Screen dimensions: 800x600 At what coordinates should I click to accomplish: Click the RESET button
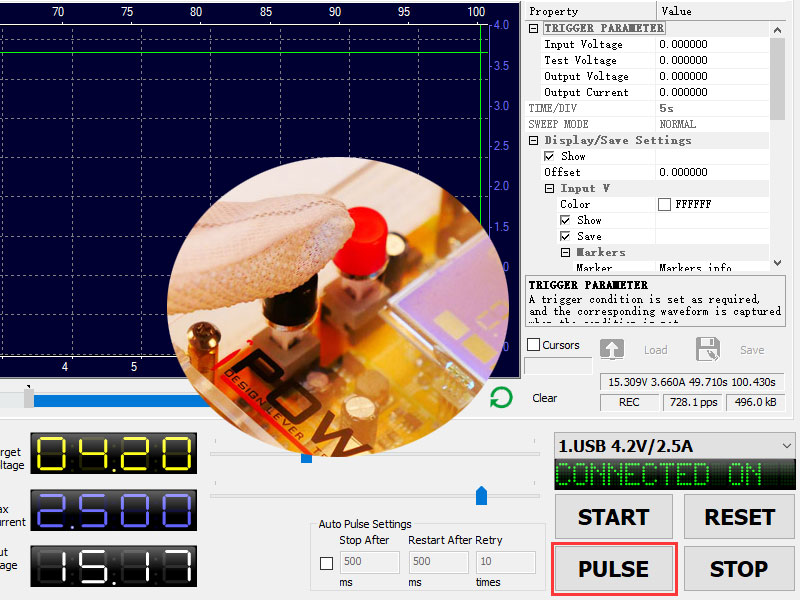(x=739, y=517)
